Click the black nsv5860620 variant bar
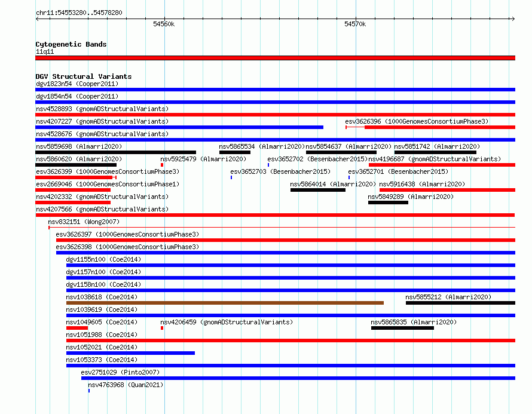 pos(76,165)
